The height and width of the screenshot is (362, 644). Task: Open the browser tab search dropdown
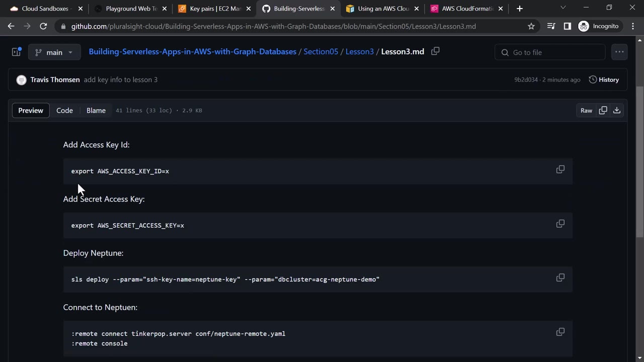(563, 8)
